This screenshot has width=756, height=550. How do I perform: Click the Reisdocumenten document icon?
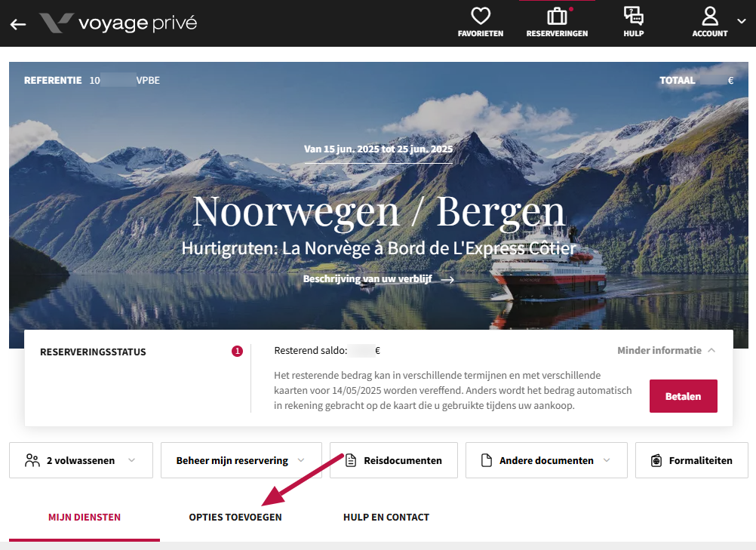(351, 460)
